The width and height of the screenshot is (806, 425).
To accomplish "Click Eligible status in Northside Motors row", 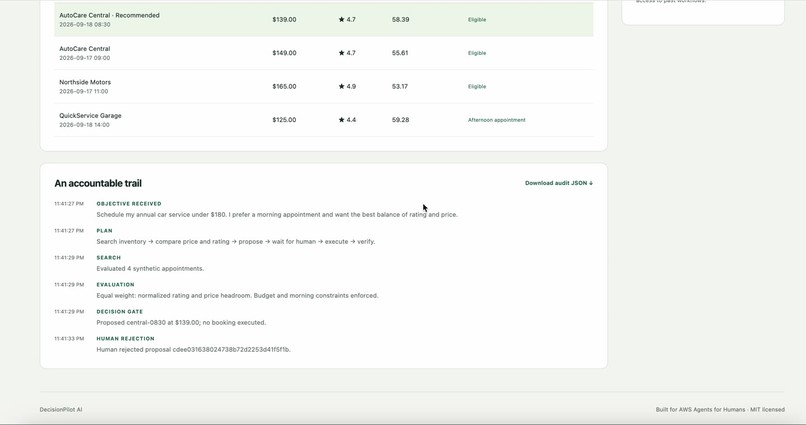I will coord(477,86).
